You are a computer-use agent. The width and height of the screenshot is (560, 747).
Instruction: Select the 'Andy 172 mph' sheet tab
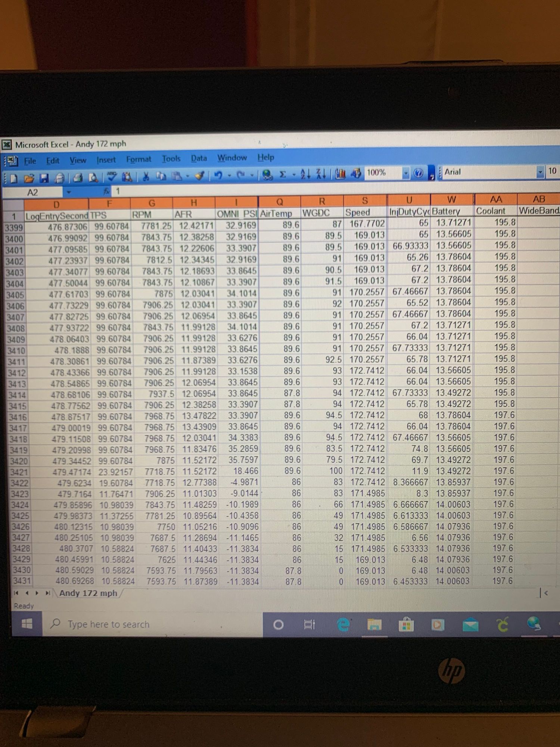88,593
